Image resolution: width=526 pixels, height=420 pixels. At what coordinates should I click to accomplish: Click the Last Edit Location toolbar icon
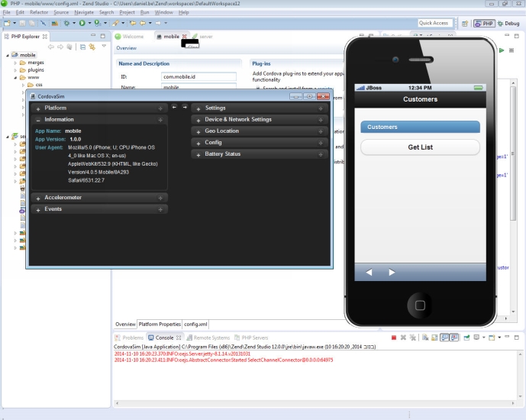point(133,23)
